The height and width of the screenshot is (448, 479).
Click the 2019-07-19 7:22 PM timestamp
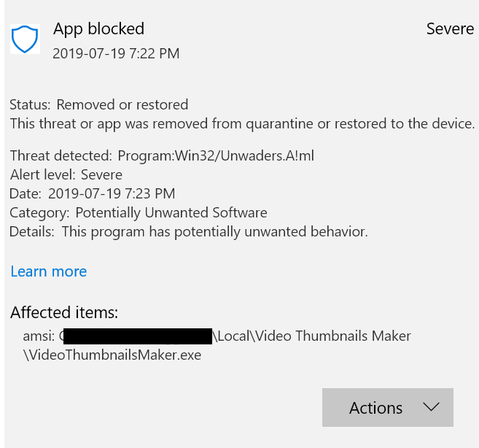tap(116, 53)
